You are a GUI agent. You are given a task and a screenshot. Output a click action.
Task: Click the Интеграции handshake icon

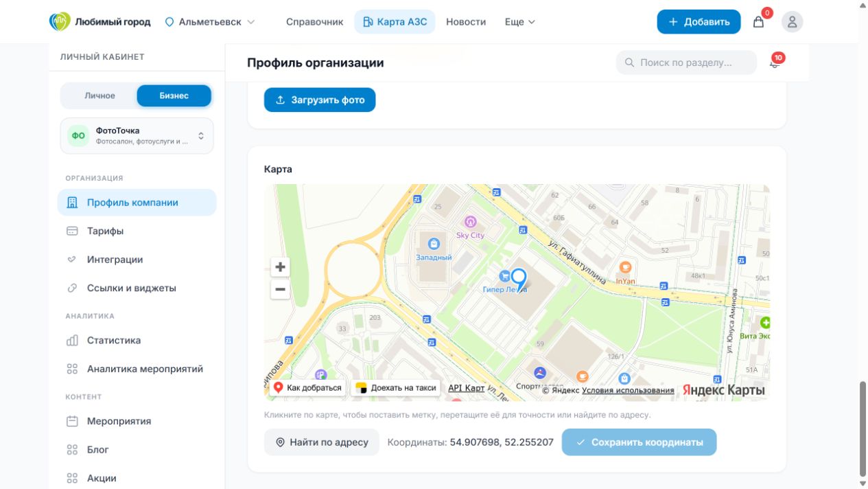72,260
